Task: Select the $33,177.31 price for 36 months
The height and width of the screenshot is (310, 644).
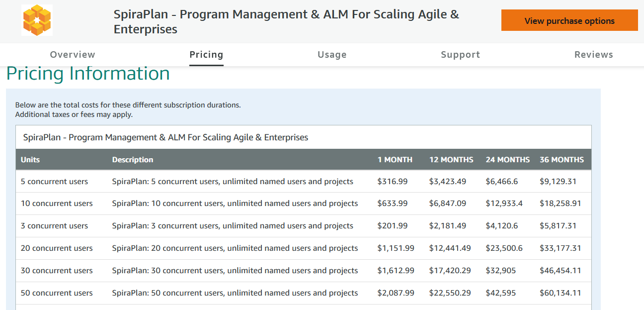Action: click(560, 248)
